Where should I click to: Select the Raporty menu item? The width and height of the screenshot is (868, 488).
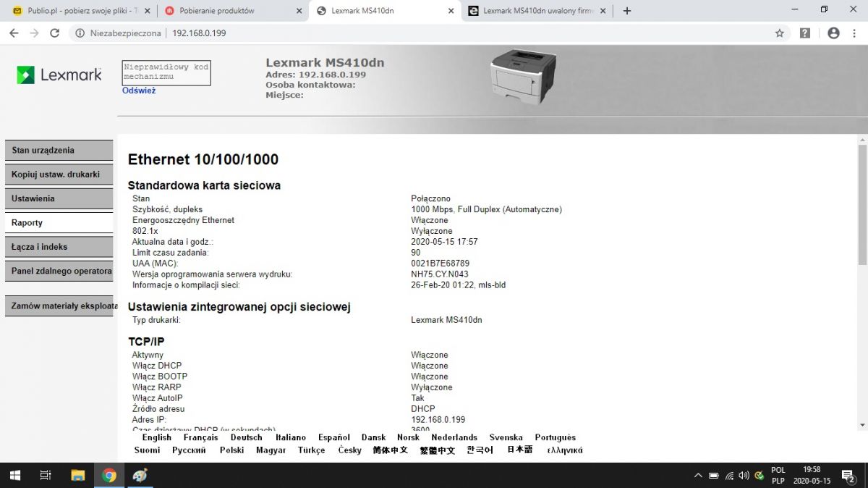pyautogui.click(x=59, y=223)
